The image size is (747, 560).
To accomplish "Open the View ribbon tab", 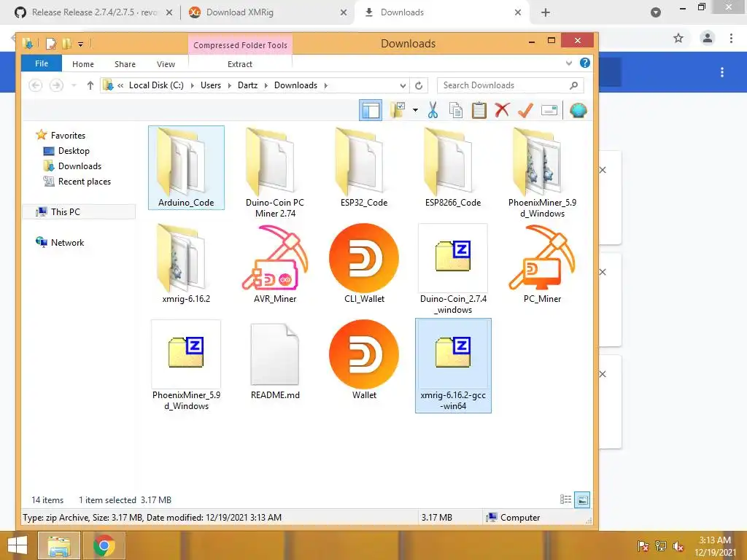I will pyautogui.click(x=166, y=64).
